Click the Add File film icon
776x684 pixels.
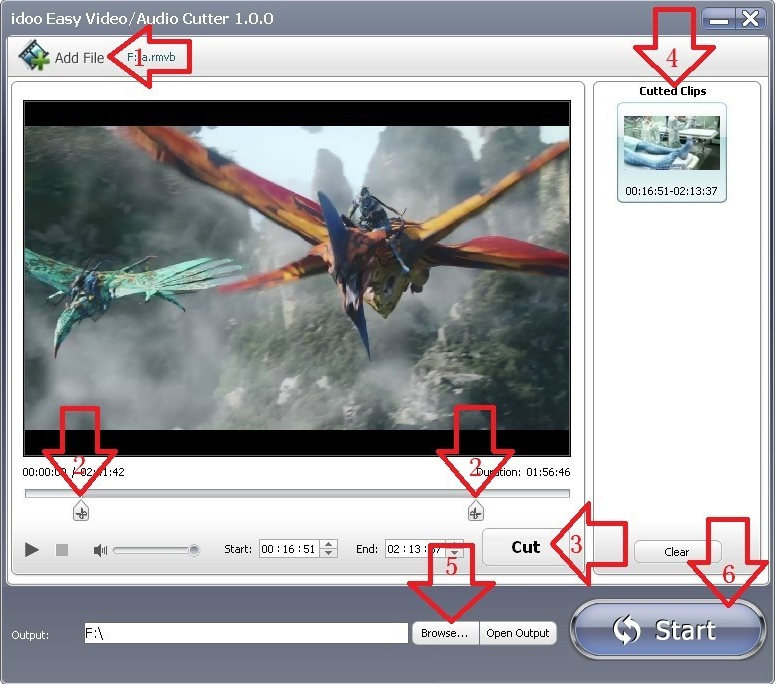pyautogui.click(x=34, y=56)
